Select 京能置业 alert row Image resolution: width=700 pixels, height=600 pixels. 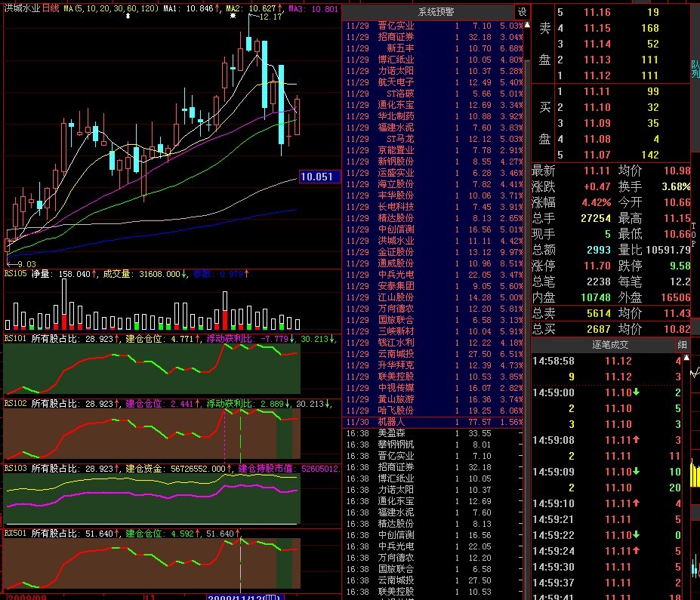click(x=434, y=150)
